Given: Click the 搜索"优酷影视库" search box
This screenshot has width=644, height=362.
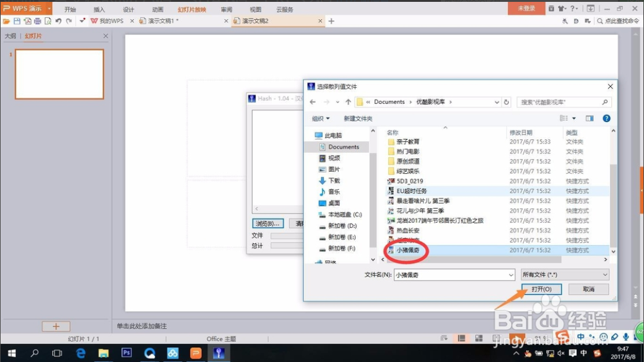Looking at the screenshot, I should (564, 101).
